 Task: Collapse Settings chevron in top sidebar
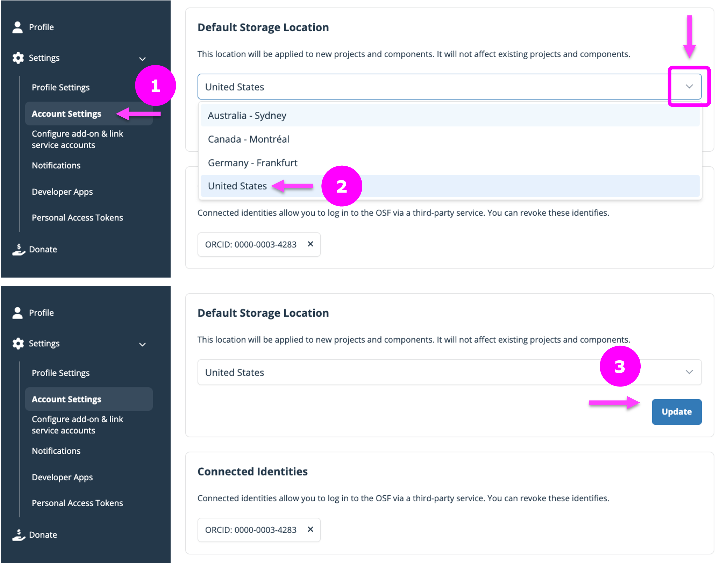coord(142,59)
